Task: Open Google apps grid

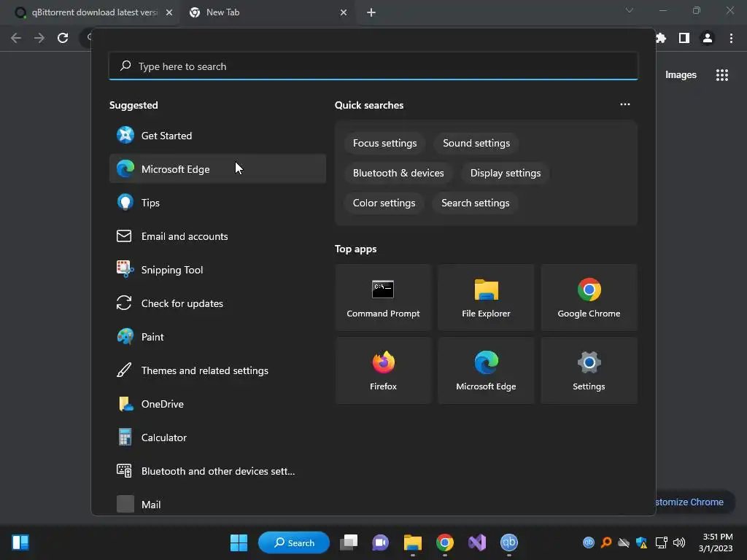Action: (721, 75)
